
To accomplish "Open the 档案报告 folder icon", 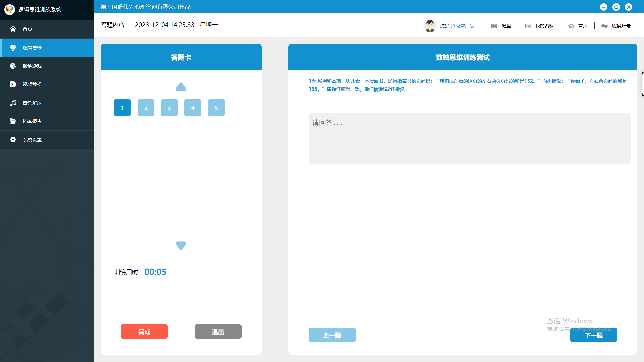I will [x=13, y=121].
